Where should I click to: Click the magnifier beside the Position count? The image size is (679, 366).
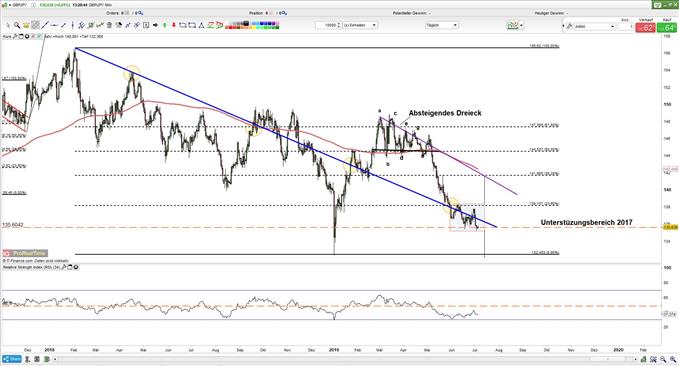click(285, 13)
